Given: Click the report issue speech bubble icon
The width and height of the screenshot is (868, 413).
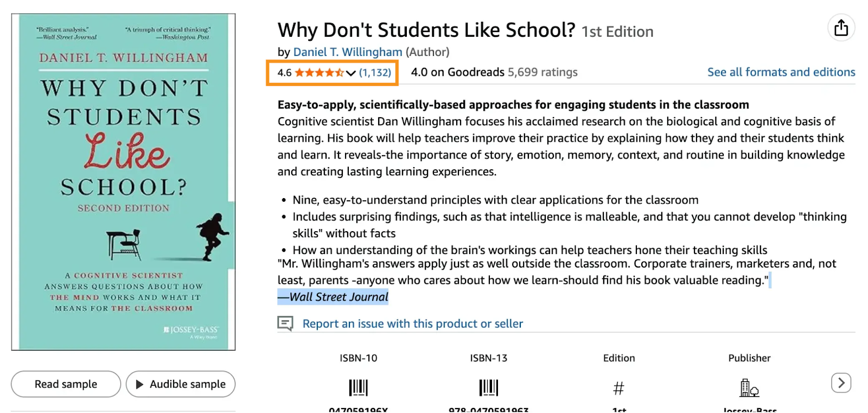Looking at the screenshot, I should (285, 323).
